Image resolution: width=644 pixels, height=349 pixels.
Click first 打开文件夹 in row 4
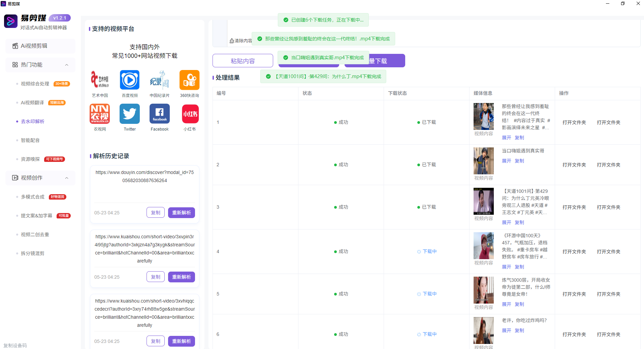[x=574, y=252]
